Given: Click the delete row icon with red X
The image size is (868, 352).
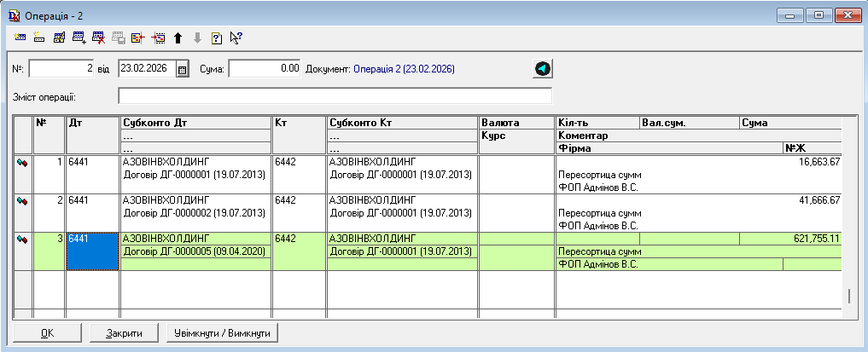Looking at the screenshot, I should pos(99,38).
